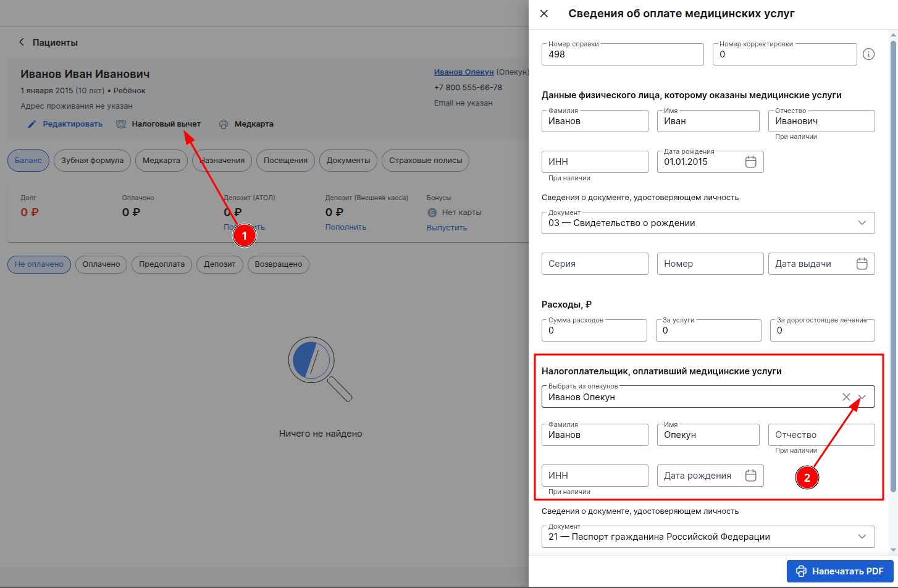Close the medical services payment panel
Screen dimensions: 898x588
(544, 14)
